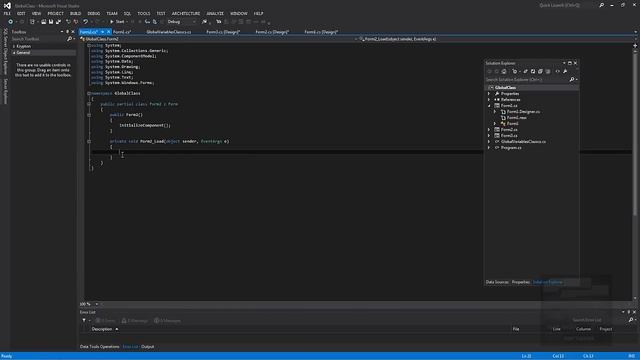Expand the Form1.Designer.cs node
The width and height of the screenshot is (640, 360).
[495, 111]
